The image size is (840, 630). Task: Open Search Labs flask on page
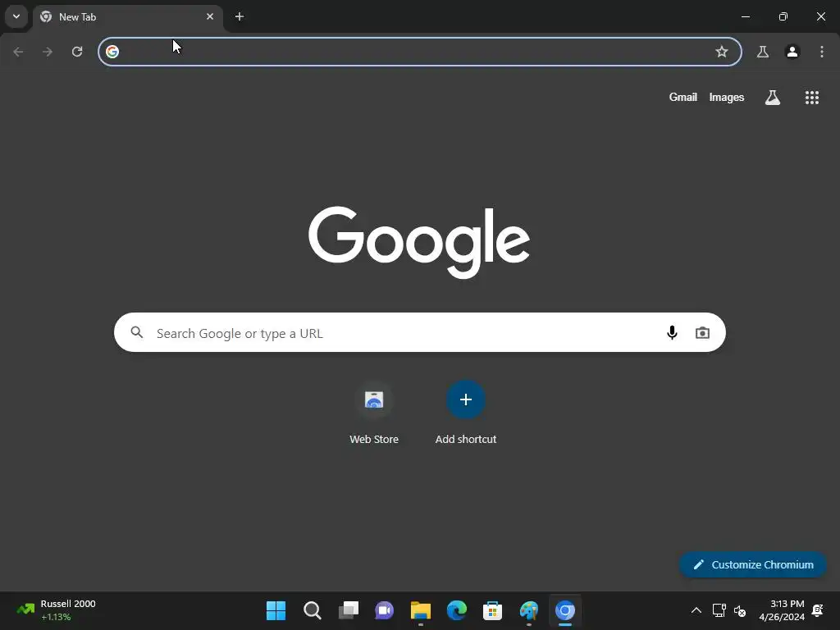tap(773, 97)
